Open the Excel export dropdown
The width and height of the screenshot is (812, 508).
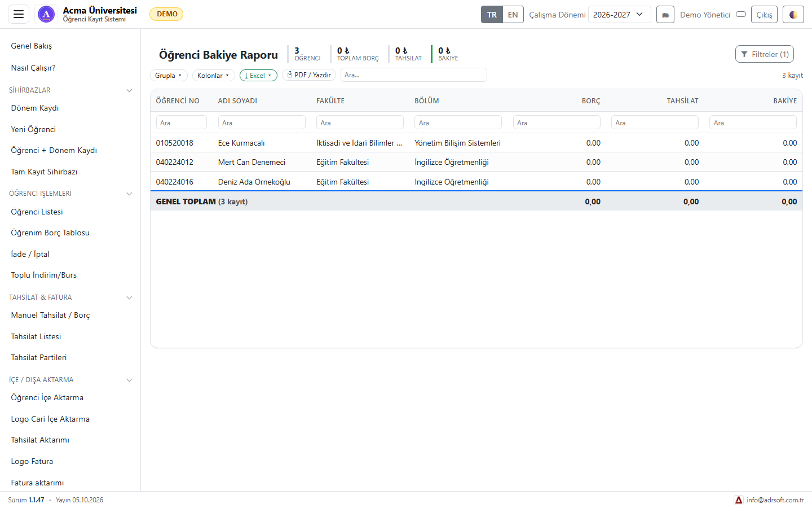(x=258, y=75)
